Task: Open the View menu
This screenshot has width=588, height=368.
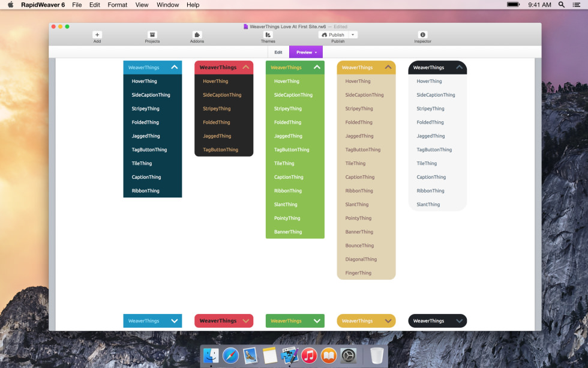Action: point(142,5)
